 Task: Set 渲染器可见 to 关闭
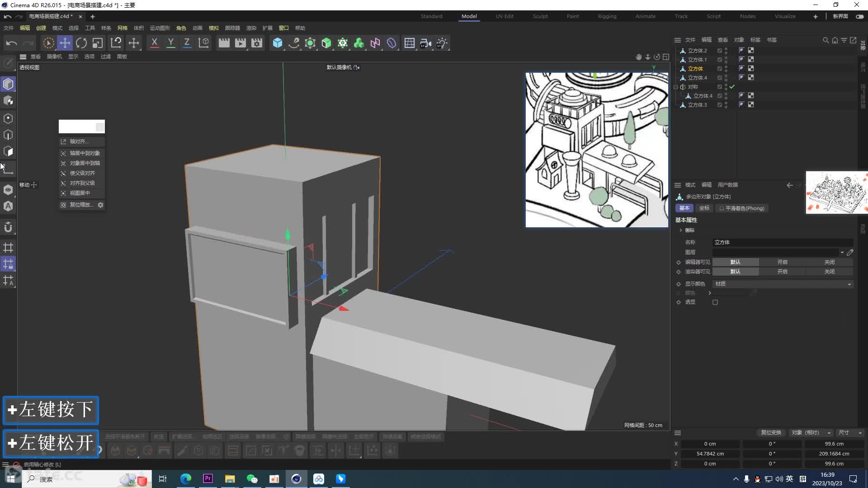pyautogui.click(x=829, y=272)
